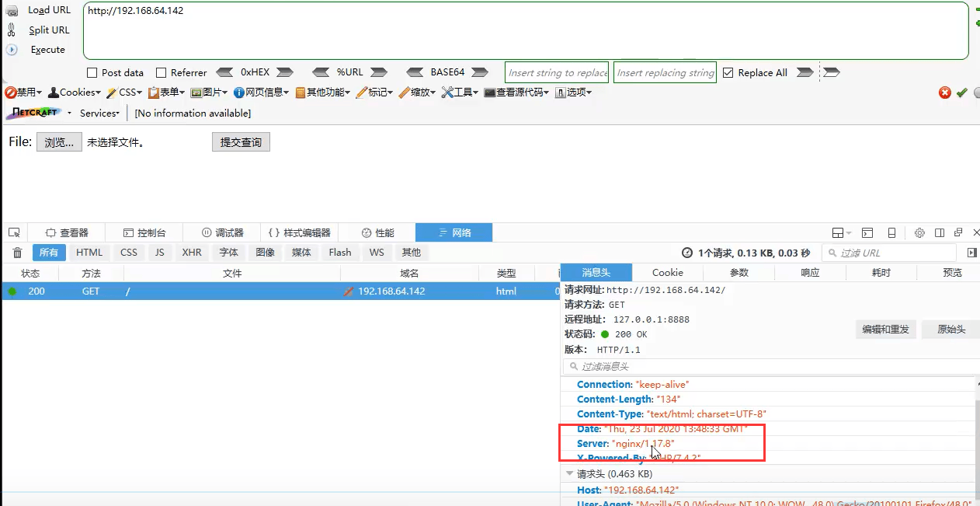The width and height of the screenshot is (980, 506).
Task: Enable the Referrer checkbox
Action: click(x=162, y=73)
